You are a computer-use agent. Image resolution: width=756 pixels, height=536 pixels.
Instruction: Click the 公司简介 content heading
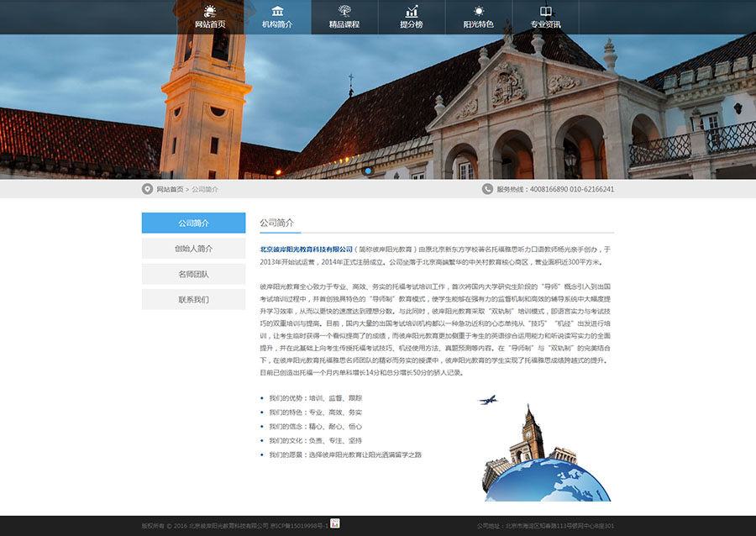(x=276, y=223)
